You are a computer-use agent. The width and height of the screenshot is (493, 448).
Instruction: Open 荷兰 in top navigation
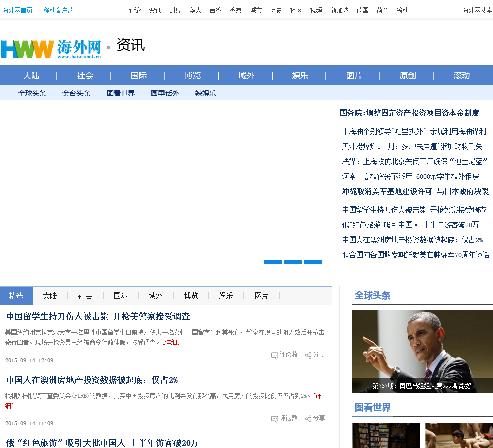tap(382, 11)
